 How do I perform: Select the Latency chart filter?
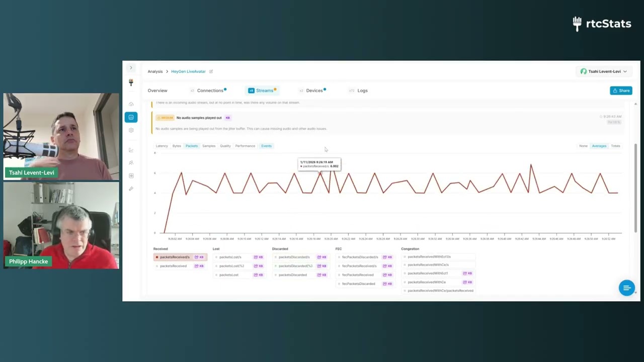162,146
